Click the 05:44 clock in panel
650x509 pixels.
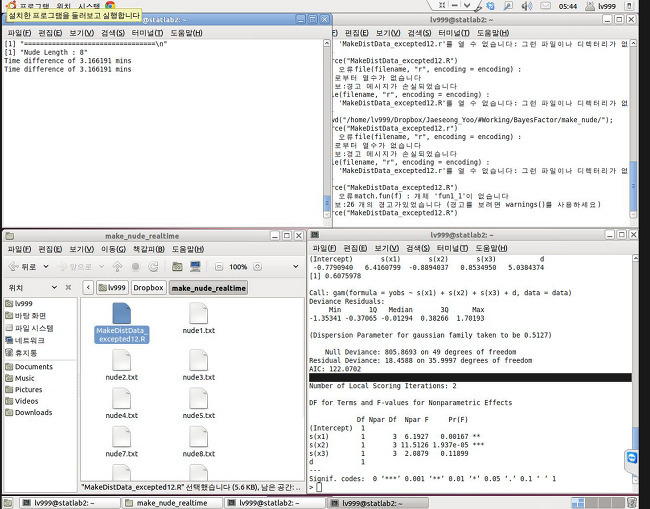pyautogui.click(x=568, y=6)
